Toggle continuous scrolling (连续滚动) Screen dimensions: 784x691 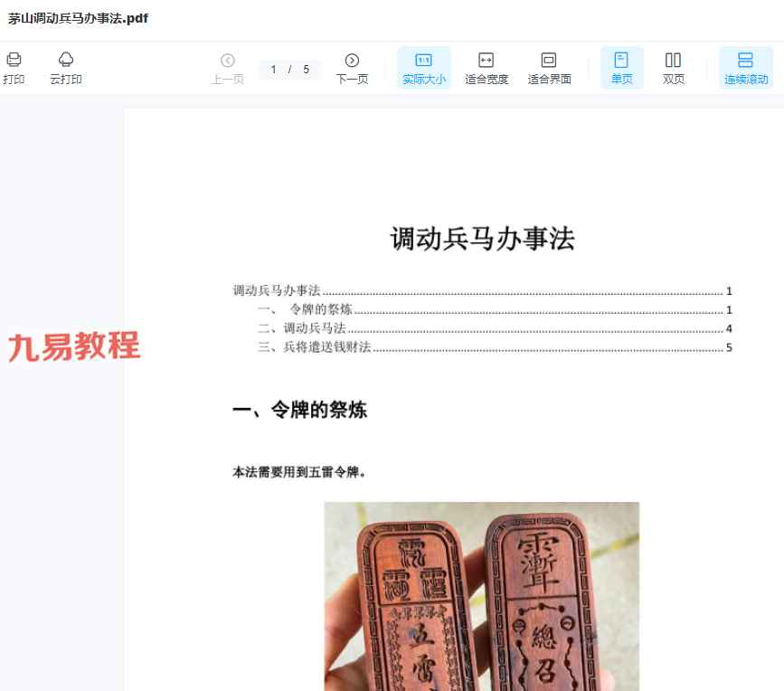(745, 68)
